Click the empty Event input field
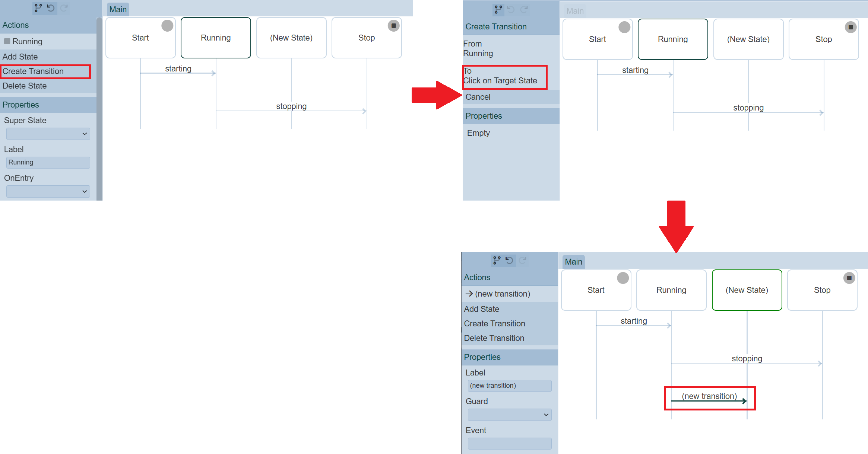The width and height of the screenshot is (868, 454). click(509, 444)
